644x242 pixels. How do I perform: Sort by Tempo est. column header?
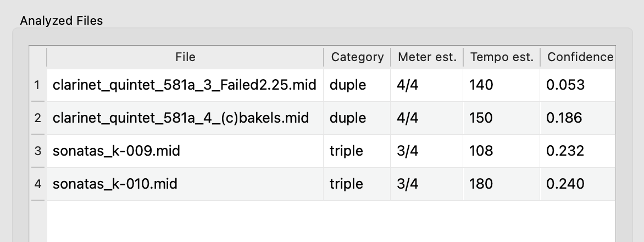[502, 57]
